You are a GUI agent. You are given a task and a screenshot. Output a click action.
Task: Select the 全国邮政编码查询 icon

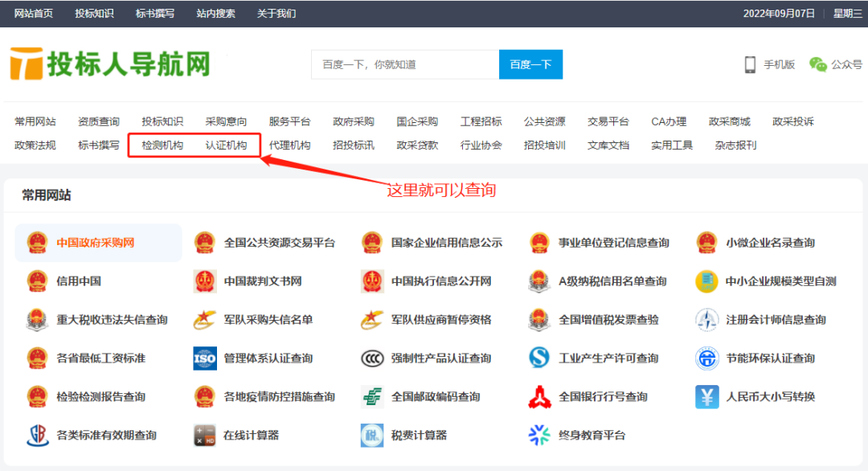(x=372, y=396)
